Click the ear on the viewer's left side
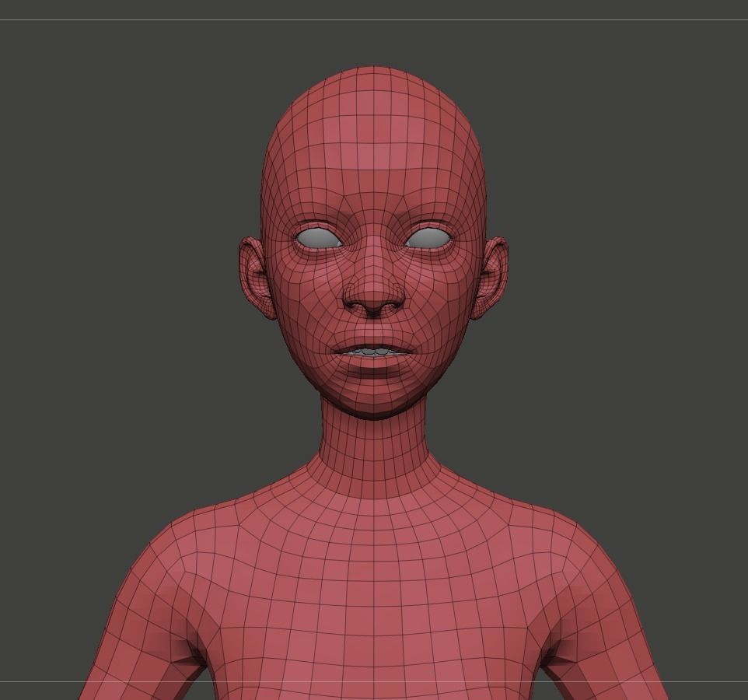The width and height of the screenshot is (748, 700). (x=256, y=278)
